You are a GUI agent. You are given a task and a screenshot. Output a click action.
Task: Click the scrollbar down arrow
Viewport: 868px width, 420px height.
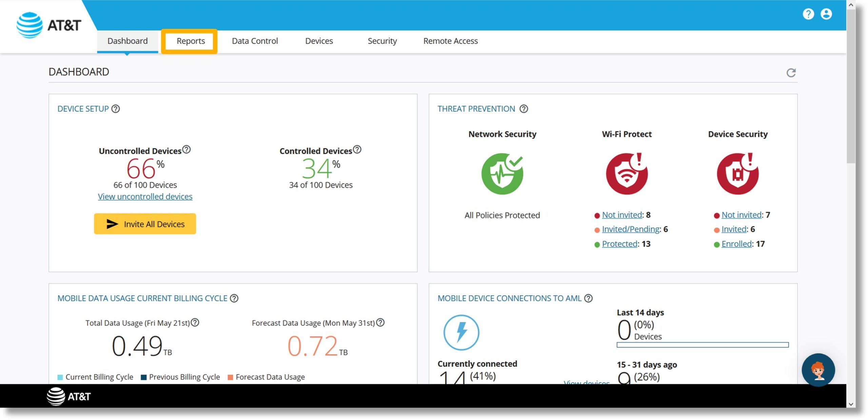tap(851, 404)
